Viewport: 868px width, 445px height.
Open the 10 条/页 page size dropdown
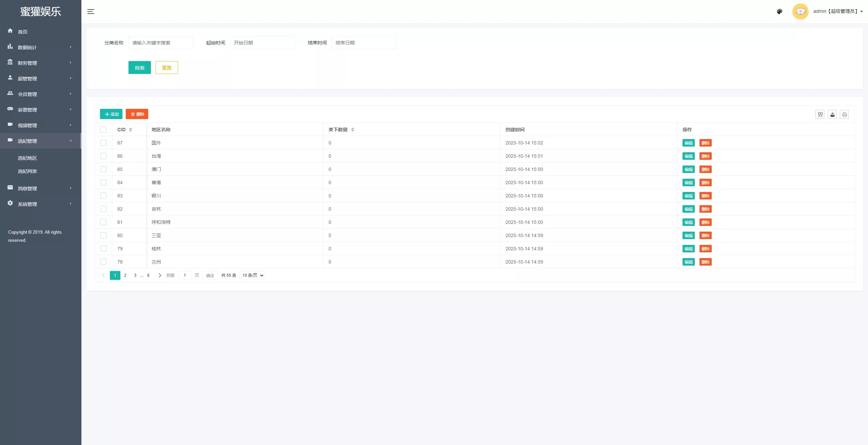[x=252, y=275]
